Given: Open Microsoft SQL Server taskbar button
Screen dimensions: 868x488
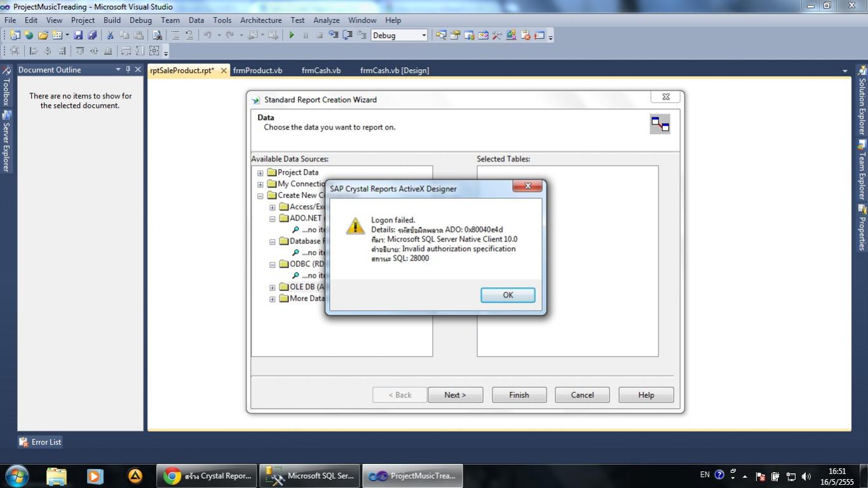Looking at the screenshot, I should click(310, 475).
